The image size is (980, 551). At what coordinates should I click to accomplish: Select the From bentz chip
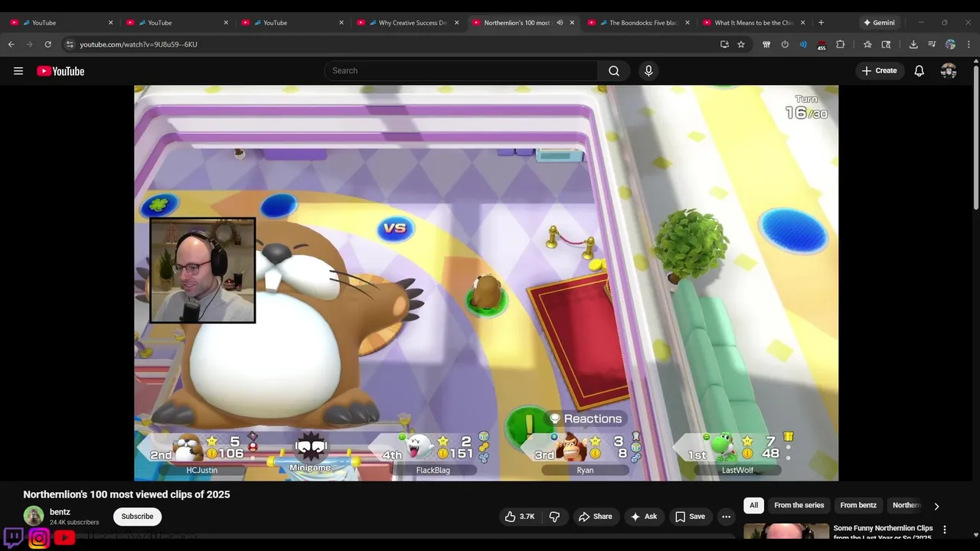coord(858,505)
